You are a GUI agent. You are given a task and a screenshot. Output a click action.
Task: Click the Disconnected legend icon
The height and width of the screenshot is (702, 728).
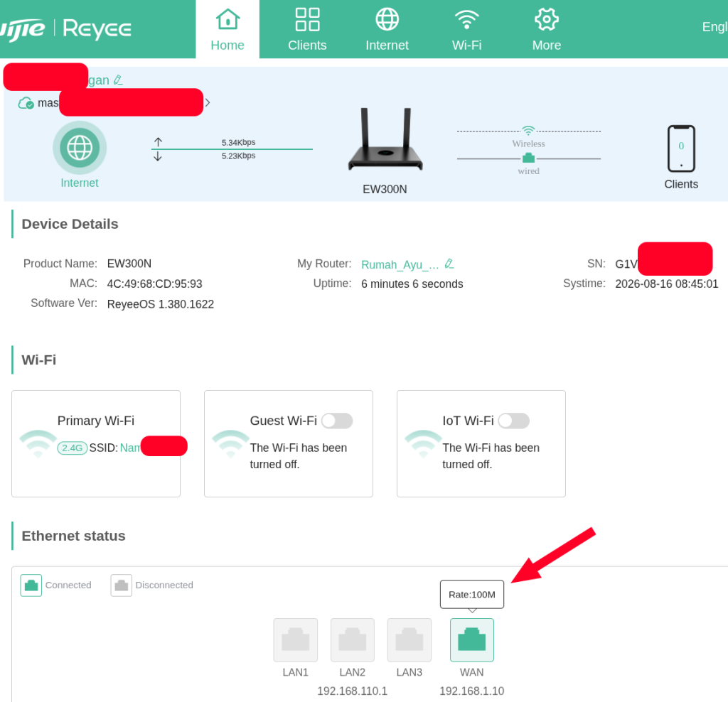click(121, 585)
